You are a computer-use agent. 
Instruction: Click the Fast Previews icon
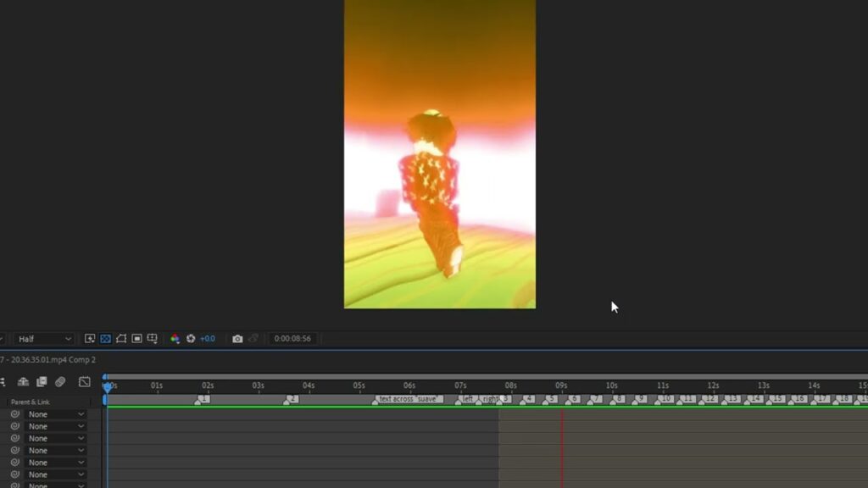point(90,339)
